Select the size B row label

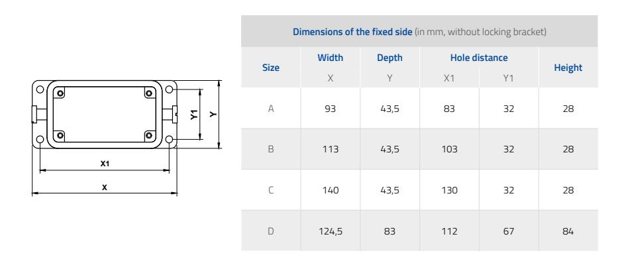click(271, 149)
